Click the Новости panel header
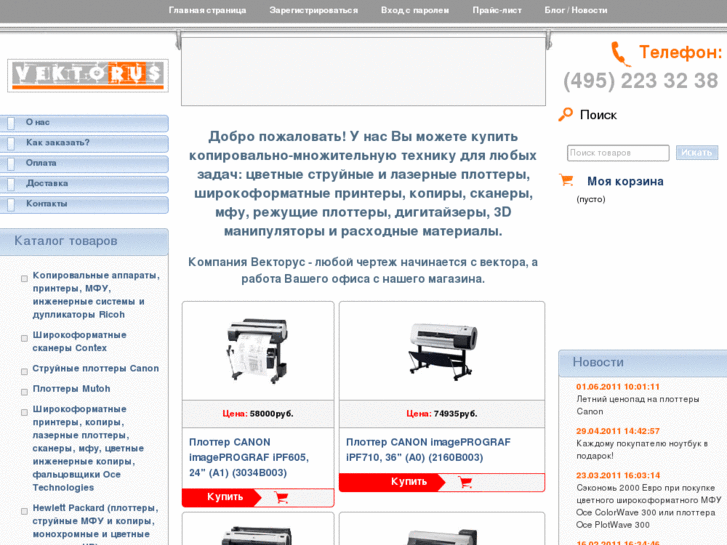 tap(643, 363)
